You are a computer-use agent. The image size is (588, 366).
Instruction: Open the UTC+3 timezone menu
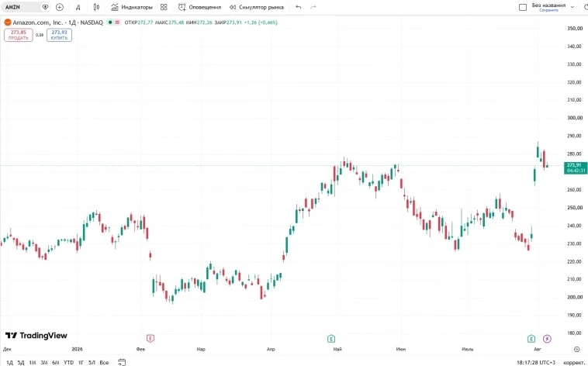[536, 362]
